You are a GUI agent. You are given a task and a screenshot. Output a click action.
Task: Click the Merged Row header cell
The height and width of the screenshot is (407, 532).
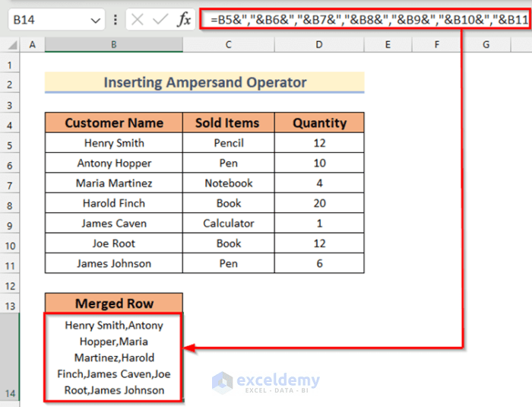(x=114, y=303)
